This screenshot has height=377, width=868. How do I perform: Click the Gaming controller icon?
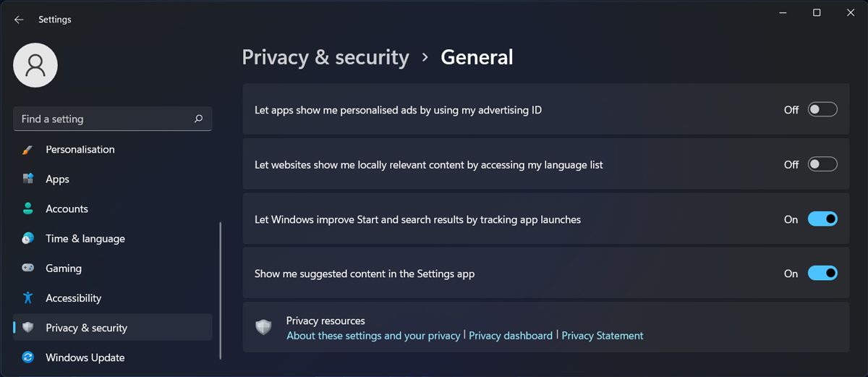pos(28,268)
